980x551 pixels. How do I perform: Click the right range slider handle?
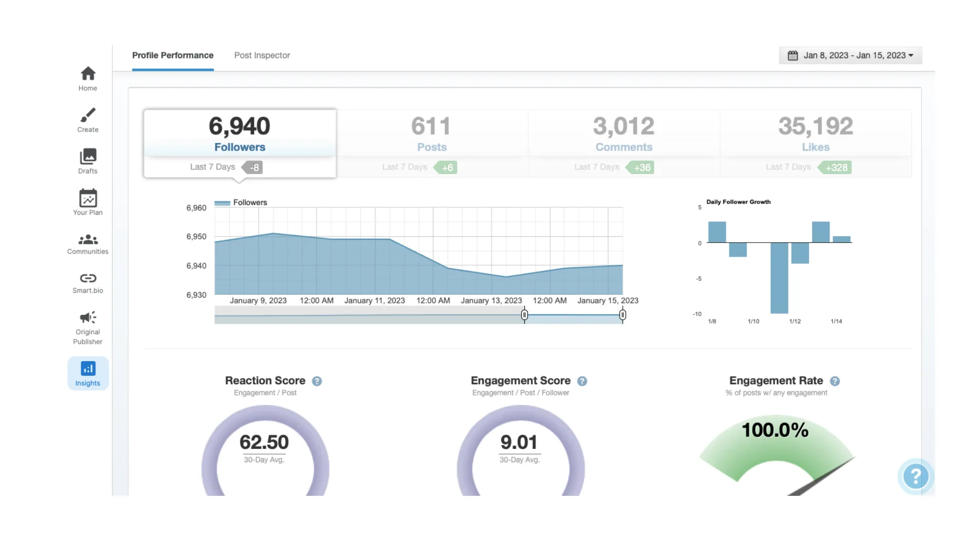pyautogui.click(x=623, y=315)
